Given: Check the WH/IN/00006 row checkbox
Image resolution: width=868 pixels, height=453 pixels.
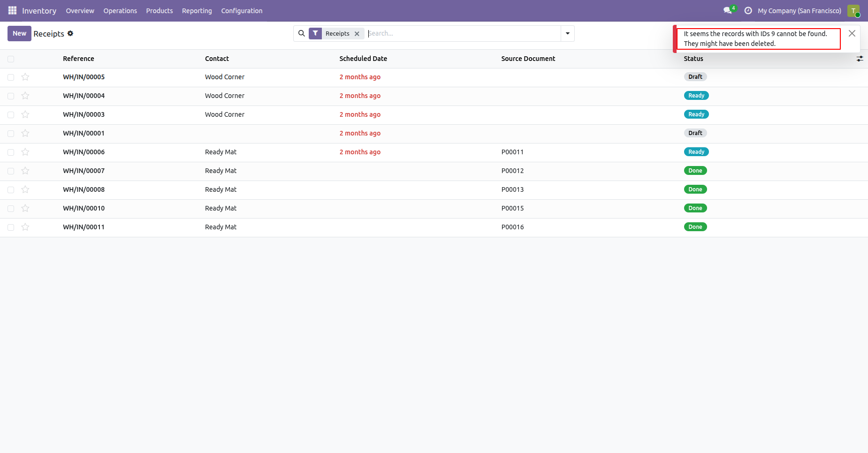Looking at the screenshot, I should pos(11,152).
